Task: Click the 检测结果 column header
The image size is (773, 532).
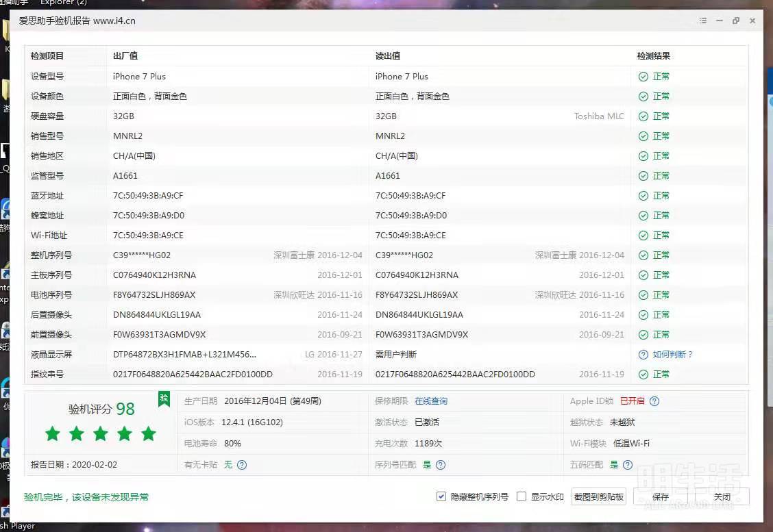Action: (653, 55)
